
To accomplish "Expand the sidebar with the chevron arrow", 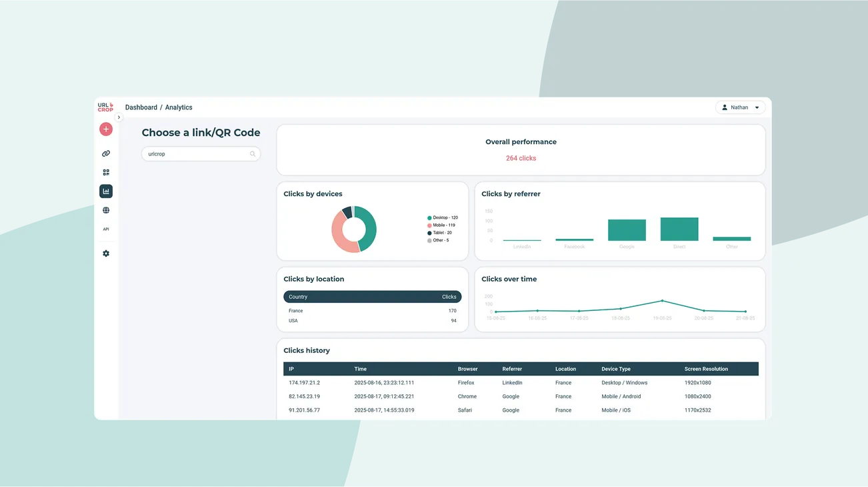I will tap(119, 117).
